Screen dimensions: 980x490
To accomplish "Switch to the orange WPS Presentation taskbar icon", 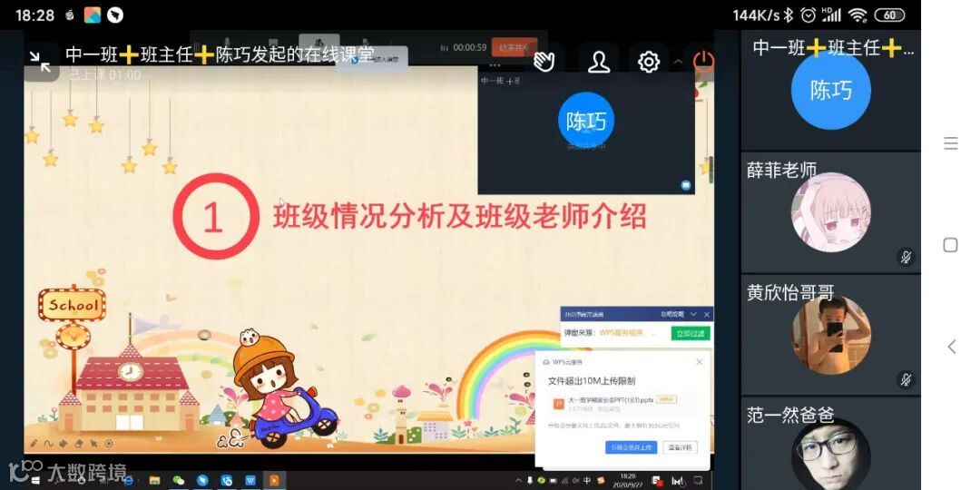I will (274, 481).
